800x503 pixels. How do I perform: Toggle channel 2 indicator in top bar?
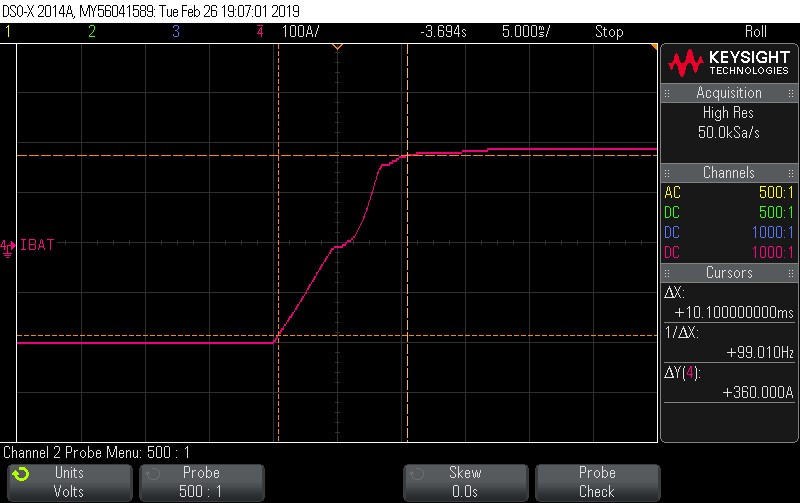click(92, 32)
